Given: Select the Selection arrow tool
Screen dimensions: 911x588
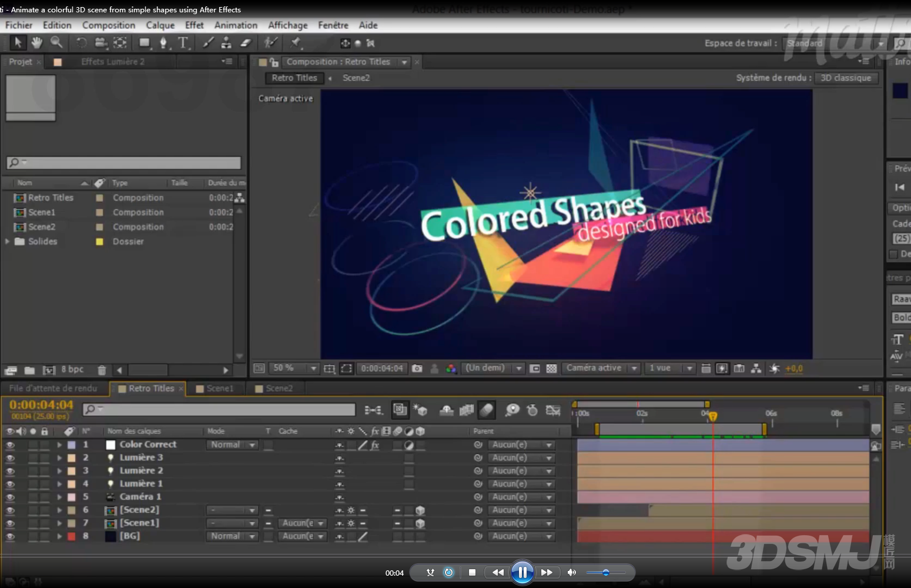Looking at the screenshot, I should point(17,42).
